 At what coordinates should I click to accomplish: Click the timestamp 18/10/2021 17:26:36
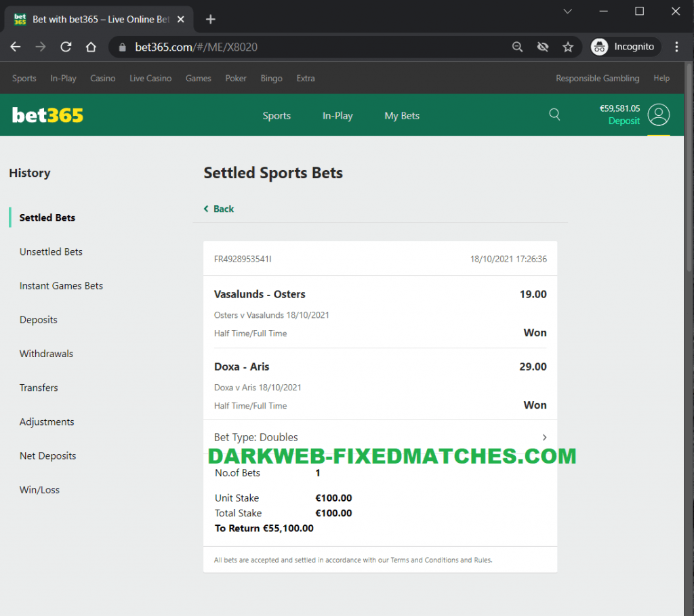(508, 259)
